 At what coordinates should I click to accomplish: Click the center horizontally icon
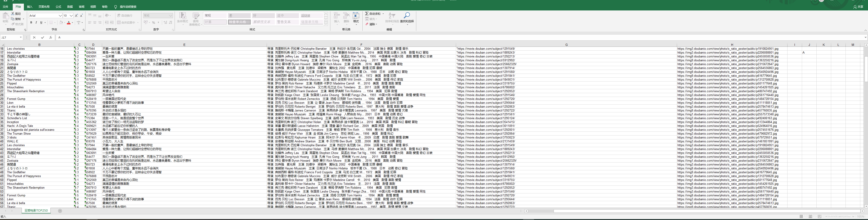point(95,22)
